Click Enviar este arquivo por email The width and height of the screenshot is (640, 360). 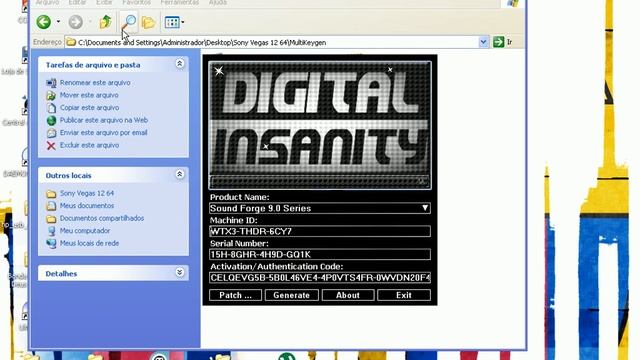103,133
